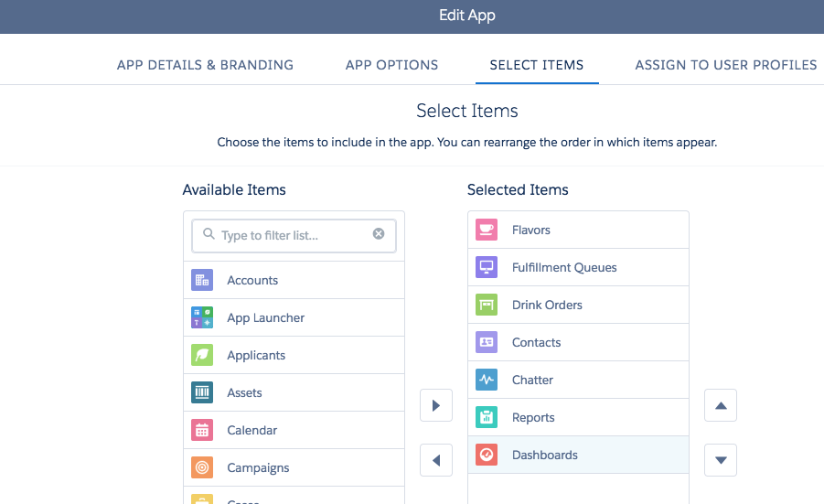
Task: Open the App Options tab
Action: [x=391, y=65]
